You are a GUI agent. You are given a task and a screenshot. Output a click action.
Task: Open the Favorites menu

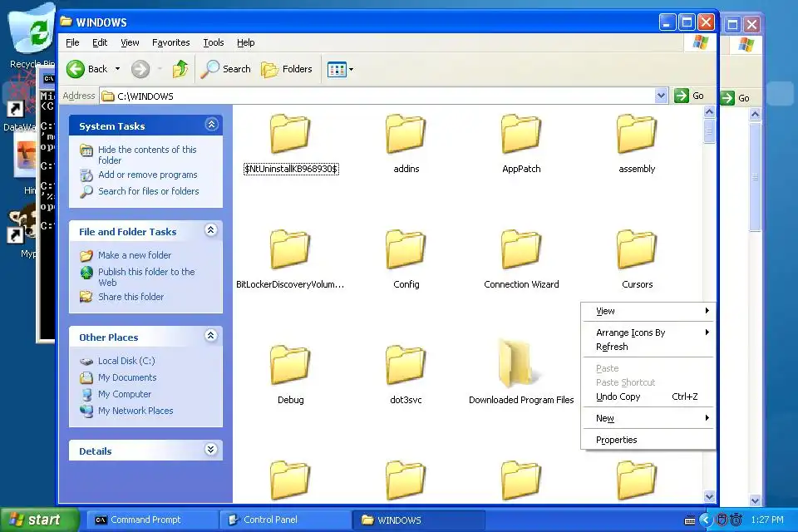click(x=171, y=42)
